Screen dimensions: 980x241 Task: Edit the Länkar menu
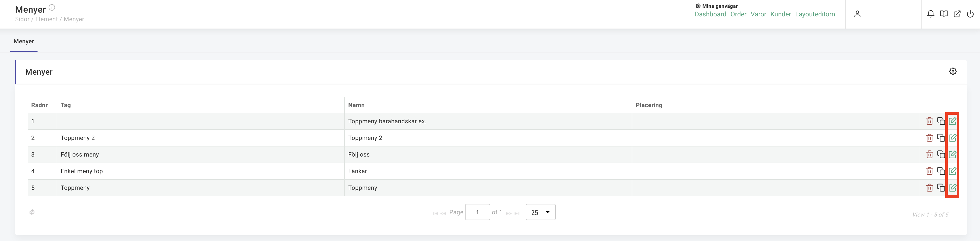coord(952,171)
